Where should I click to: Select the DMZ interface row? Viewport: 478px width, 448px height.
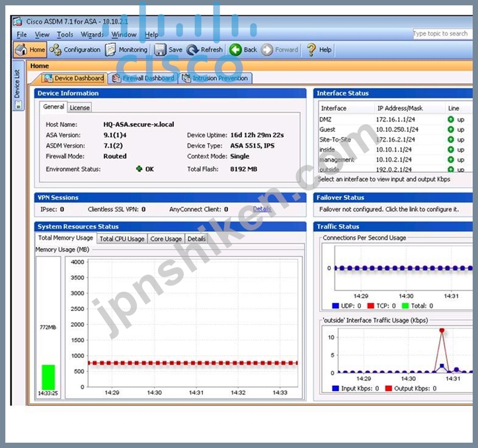[395, 119]
